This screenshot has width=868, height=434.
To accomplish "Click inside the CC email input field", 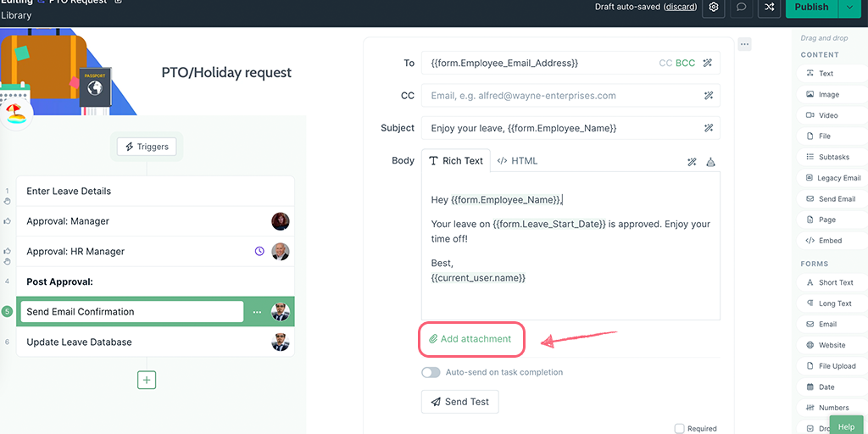I will [559, 96].
